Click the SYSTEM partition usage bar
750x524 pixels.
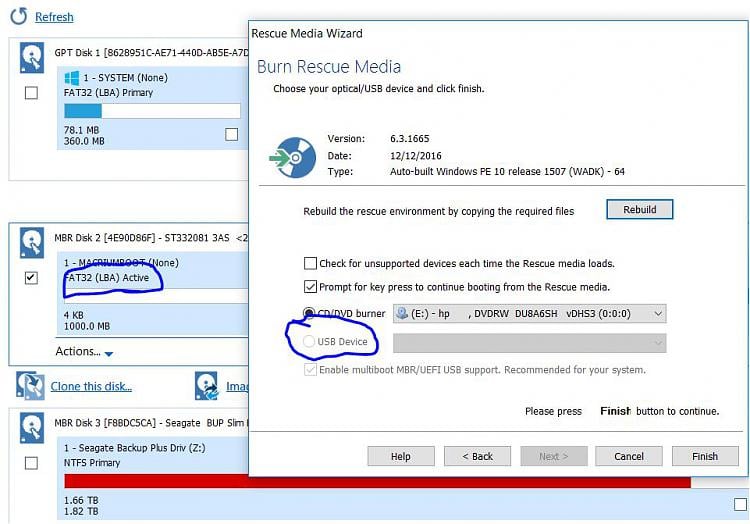[x=152, y=111]
